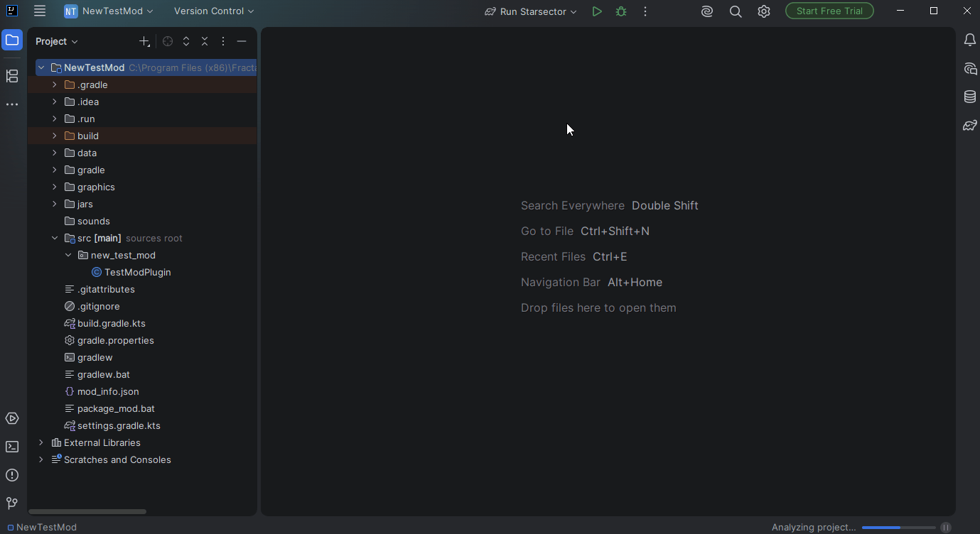Screen dimensions: 980x534
Task: Click horizontal scrollbar in Project panel
Action: pyautogui.click(x=87, y=511)
